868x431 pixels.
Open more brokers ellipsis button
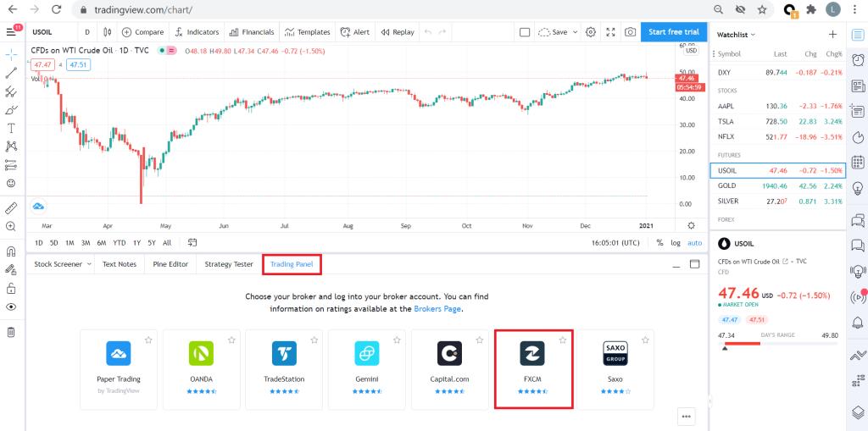click(x=687, y=417)
